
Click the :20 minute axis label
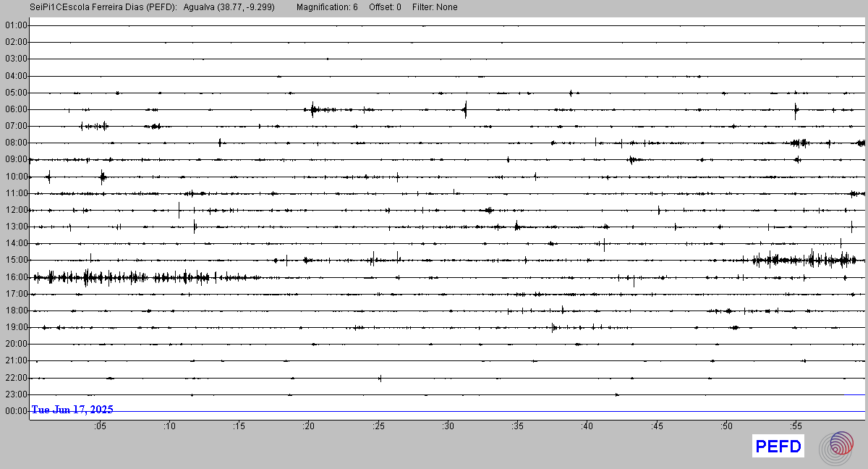click(x=308, y=426)
